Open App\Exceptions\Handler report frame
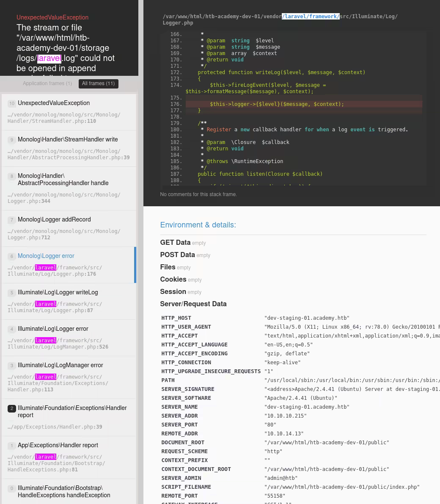The width and height of the screenshot is (440, 504). coord(58,446)
